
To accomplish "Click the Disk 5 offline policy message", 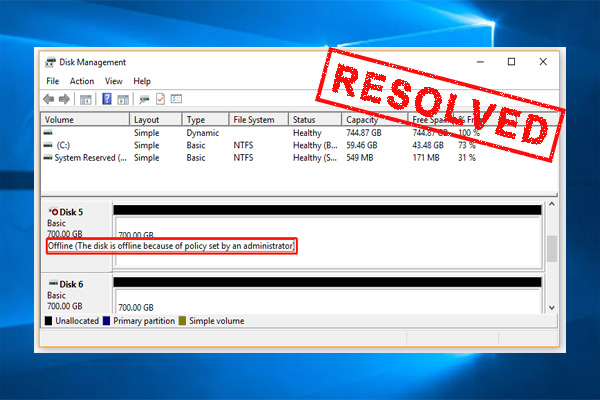I will tap(171, 246).
